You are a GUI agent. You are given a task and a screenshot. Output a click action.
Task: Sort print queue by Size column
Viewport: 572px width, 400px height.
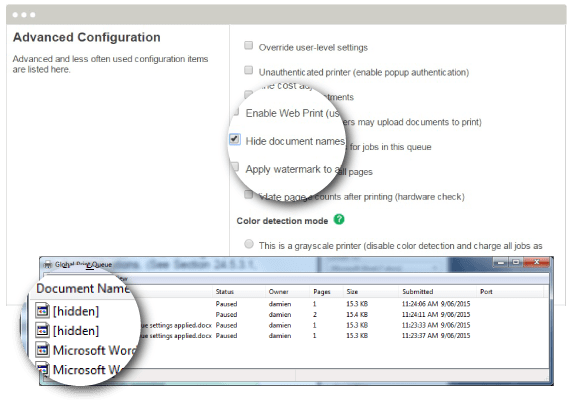352,292
